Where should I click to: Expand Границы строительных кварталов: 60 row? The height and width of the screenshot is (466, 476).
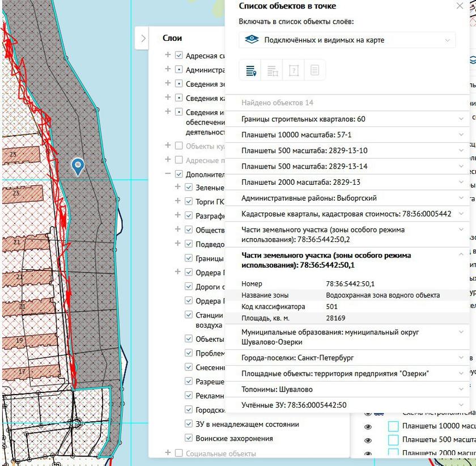point(347,119)
